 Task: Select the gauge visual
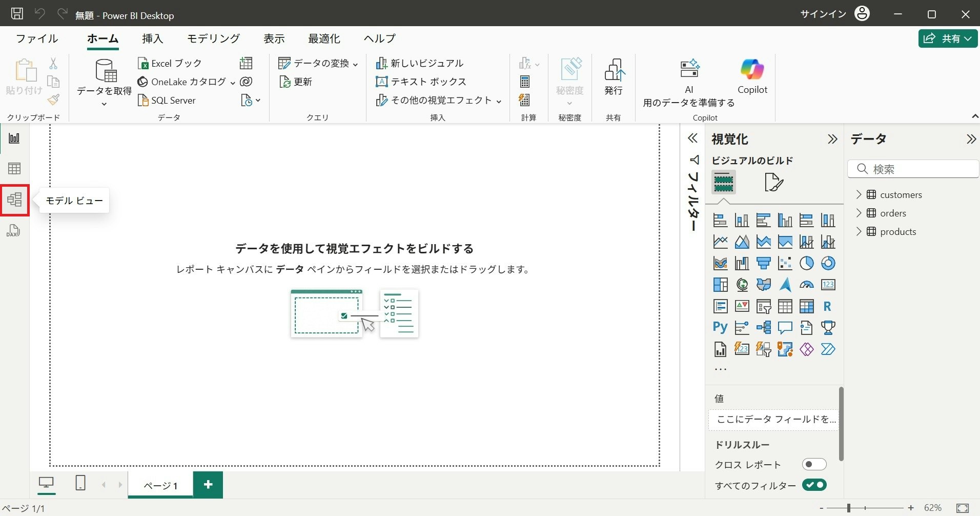point(806,285)
